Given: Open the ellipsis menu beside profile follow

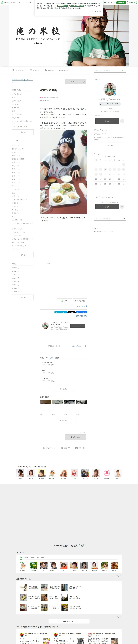Looking at the screenshot, I should (122, 121).
